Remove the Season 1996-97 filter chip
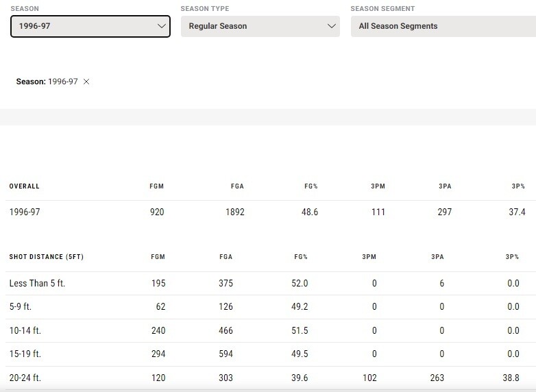This screenshot has width=536, height=392. (86, 82)
